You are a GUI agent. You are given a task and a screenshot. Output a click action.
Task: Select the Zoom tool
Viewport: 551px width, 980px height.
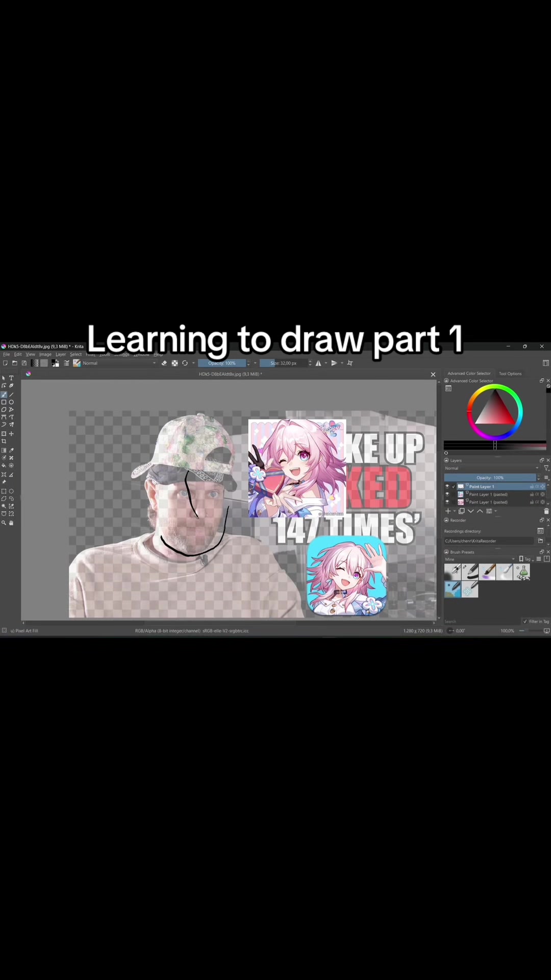point(4,523)
